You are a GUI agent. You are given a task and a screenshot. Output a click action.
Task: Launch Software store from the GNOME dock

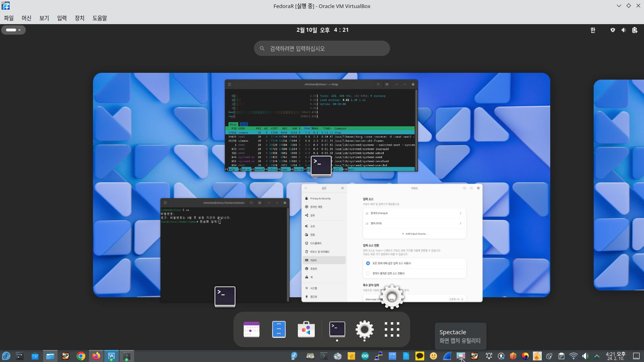(x=306, y=329)
